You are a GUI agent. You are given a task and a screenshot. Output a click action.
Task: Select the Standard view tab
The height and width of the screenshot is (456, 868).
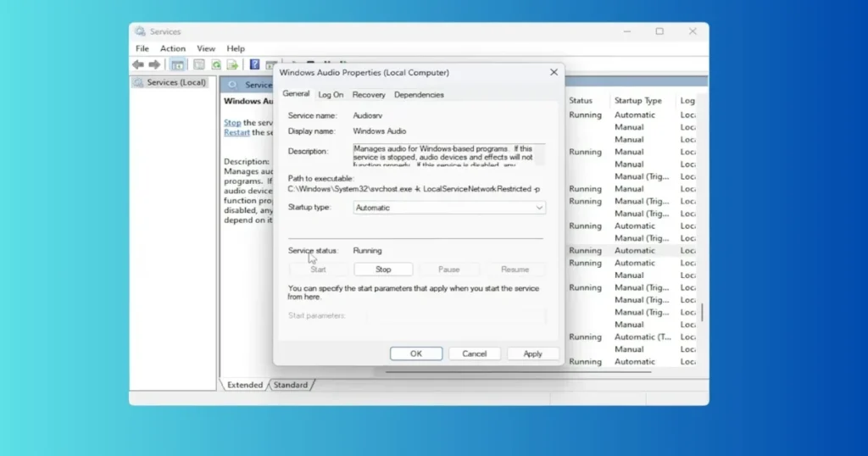pyautogui.click(x=291, y=385)
